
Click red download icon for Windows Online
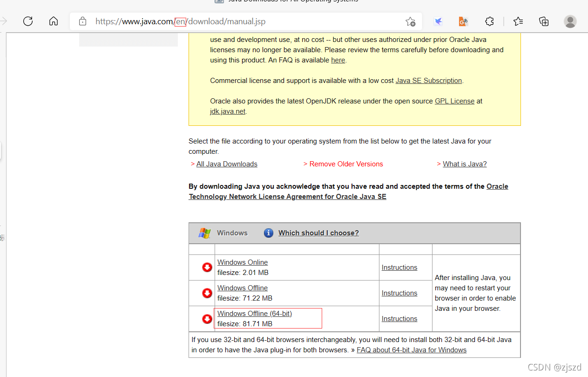(207, 267)
